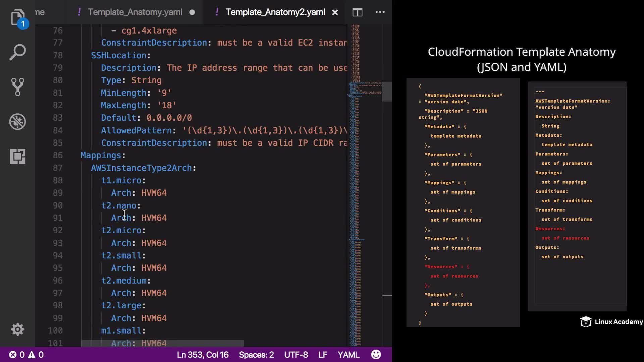Open the More Actions ellipsis menu
Screen dimensions: 644x362
click(380, 12)
